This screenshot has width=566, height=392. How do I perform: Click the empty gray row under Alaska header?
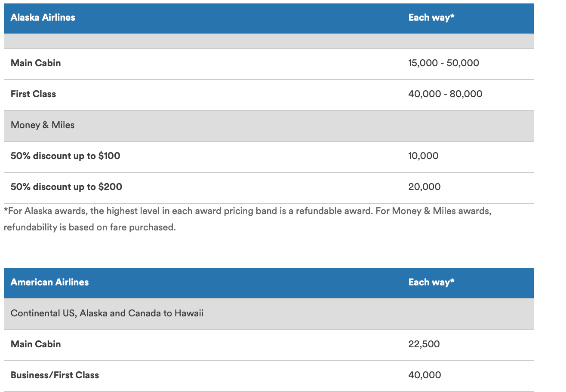tap(269, 41)
